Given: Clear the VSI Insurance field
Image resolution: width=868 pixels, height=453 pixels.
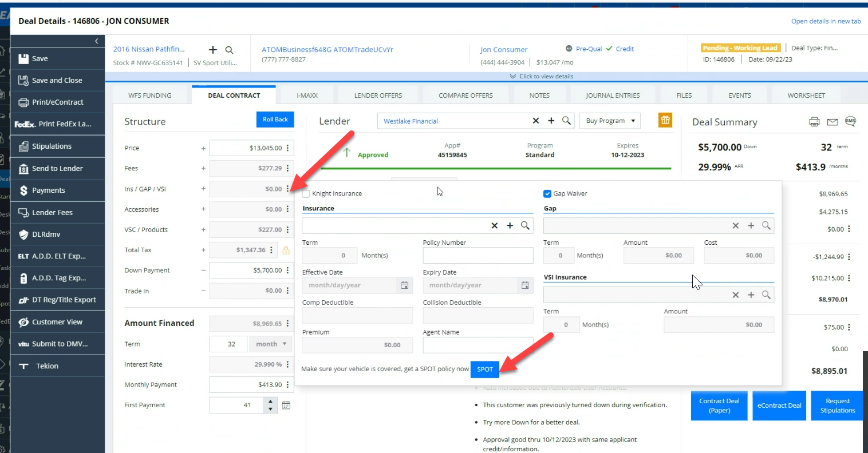Looking at the screenshot, I should [x=736, y=295].
